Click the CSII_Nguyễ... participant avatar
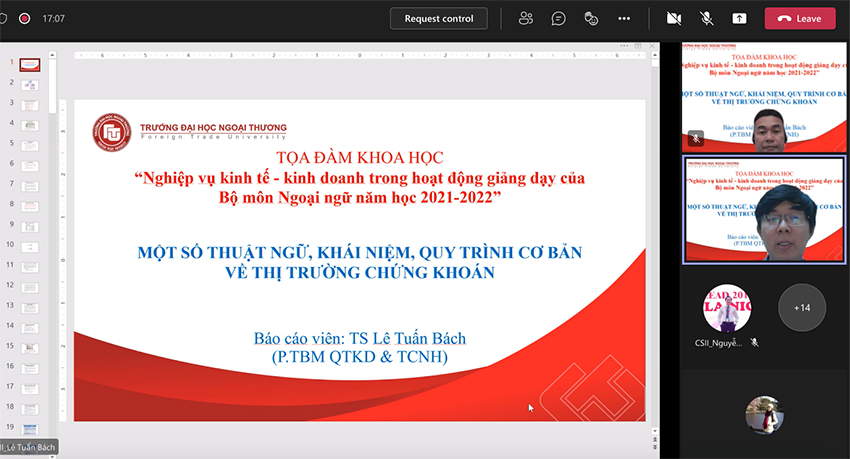The width and height of the screenshot is (850, 459). click(727, 307)
